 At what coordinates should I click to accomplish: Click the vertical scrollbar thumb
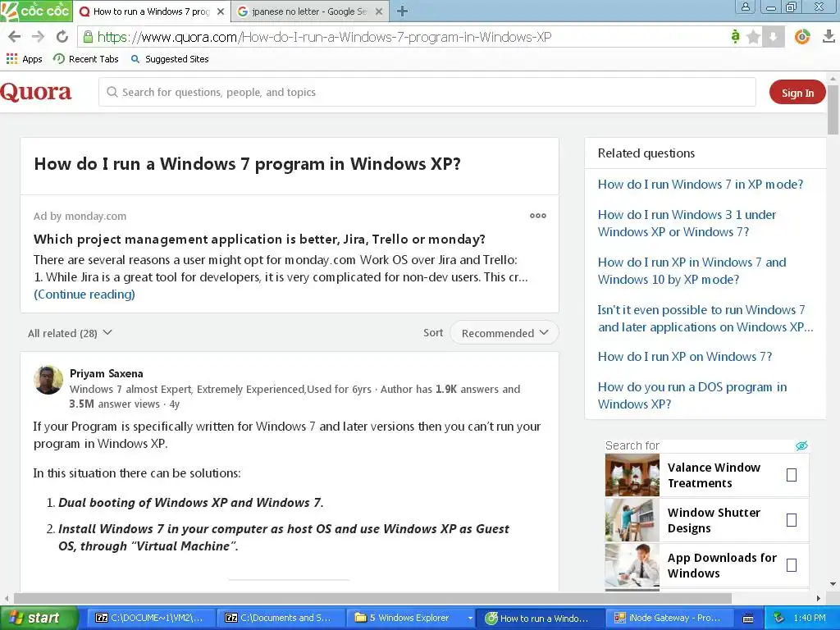pyautogui.click(x=833, y=108)
